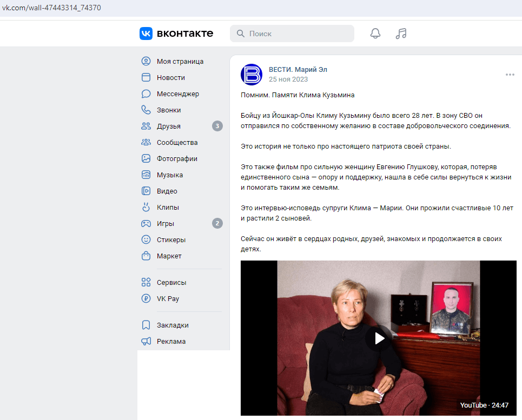Open Реклама section
The image size is (522, 420).
(x=171, y=342)
